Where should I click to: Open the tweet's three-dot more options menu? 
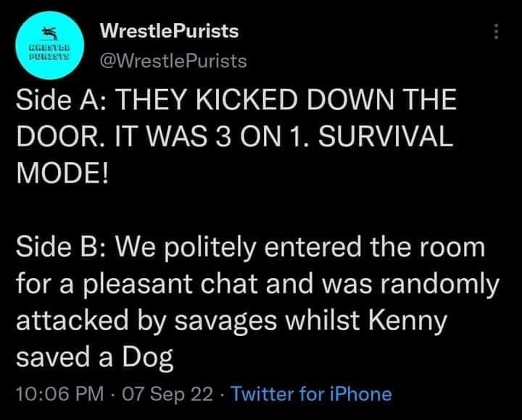click(x=496, y=33)
